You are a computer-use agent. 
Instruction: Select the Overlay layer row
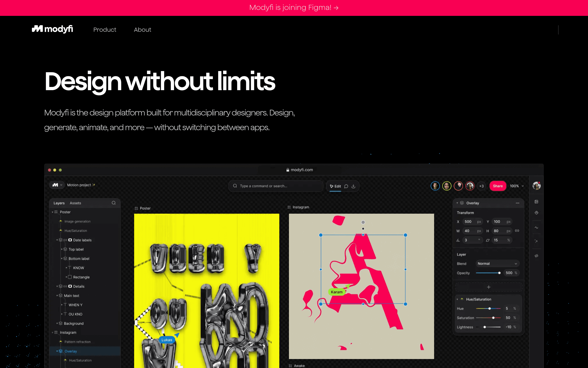(85, 351)
